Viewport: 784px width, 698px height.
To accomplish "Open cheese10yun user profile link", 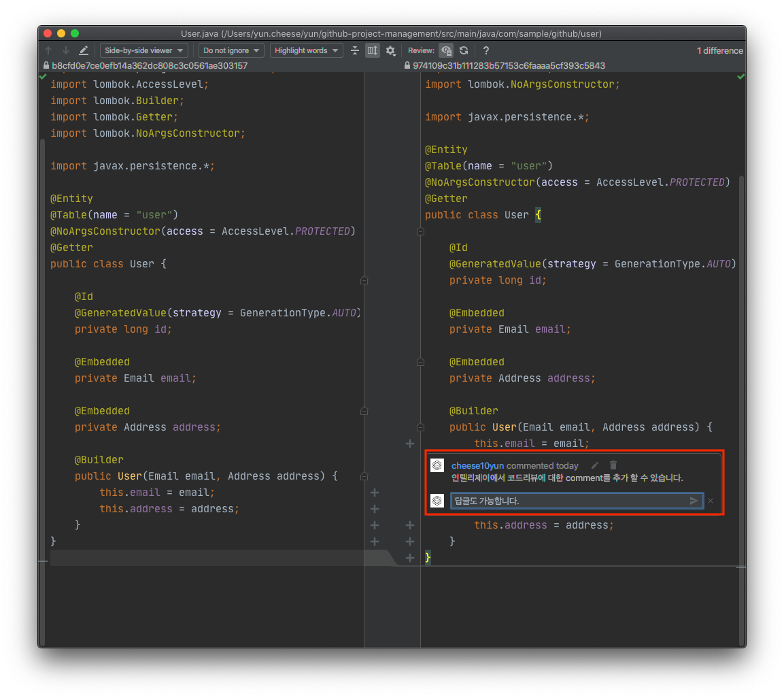I will click(x=477, y=465).
